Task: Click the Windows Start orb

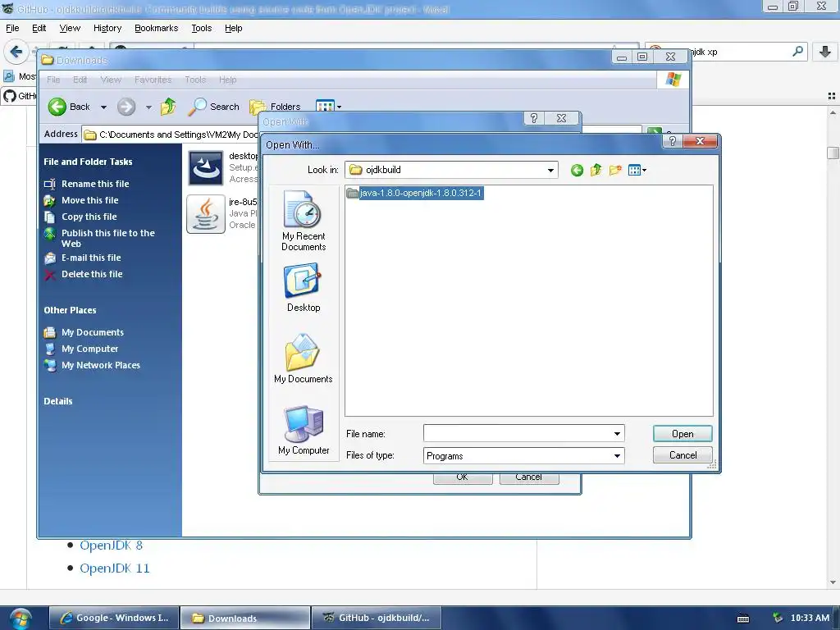Action: (x=21, y=619)
